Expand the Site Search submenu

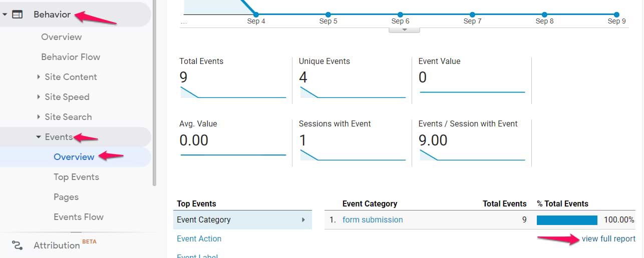click(39, 117)
